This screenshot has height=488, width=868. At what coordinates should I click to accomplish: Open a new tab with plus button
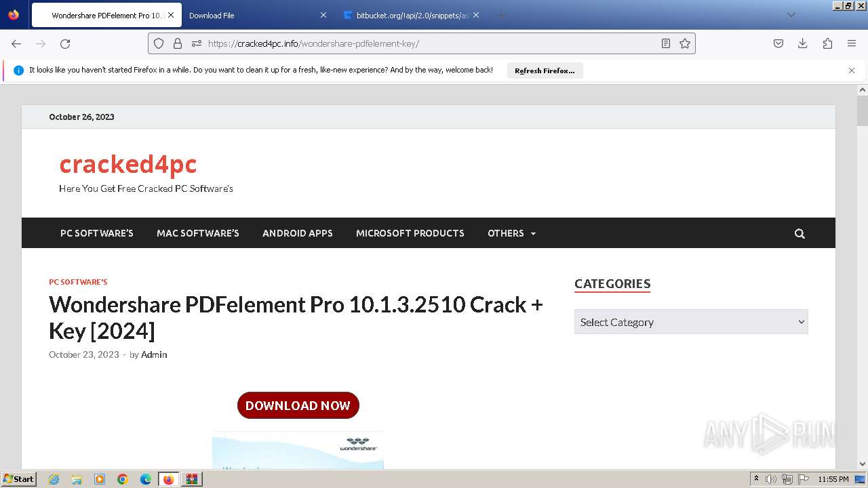click(502, 15)
